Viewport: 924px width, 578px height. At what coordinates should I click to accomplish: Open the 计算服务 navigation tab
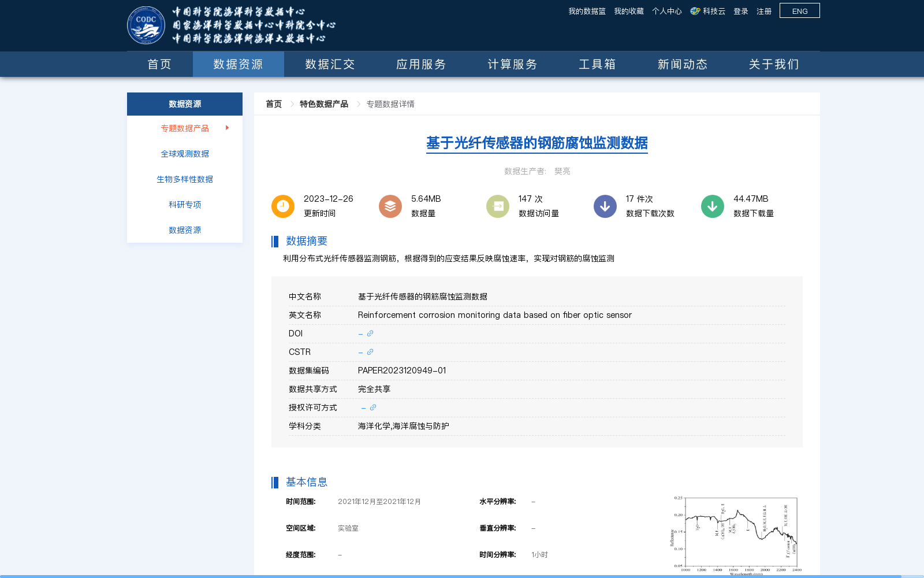tap(512, 64)
